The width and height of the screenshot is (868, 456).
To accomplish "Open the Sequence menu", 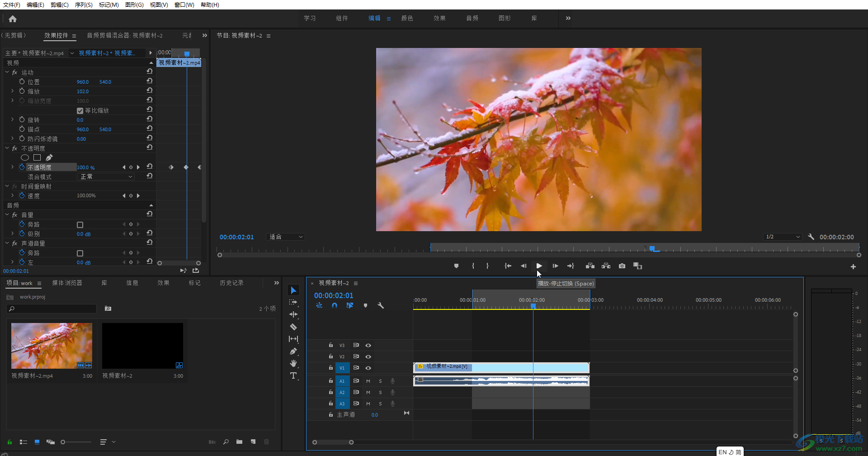I will tap(84, 5).
